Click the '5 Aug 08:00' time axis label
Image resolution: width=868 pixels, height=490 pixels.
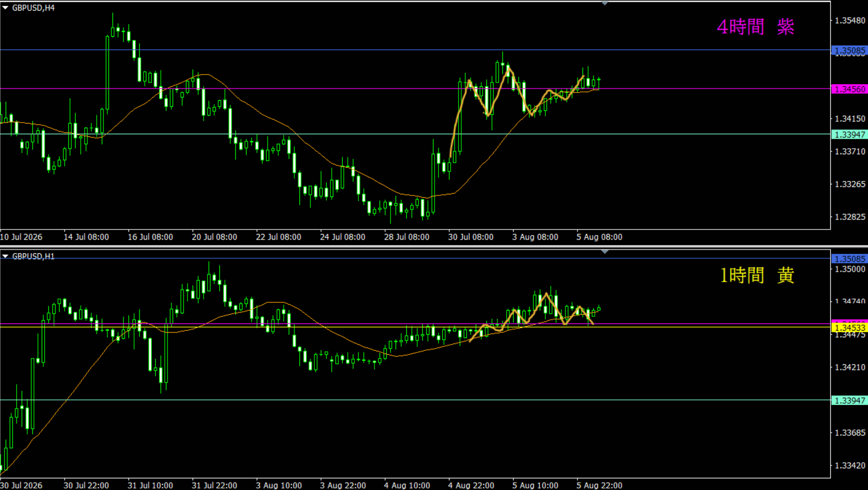(599, 237)
